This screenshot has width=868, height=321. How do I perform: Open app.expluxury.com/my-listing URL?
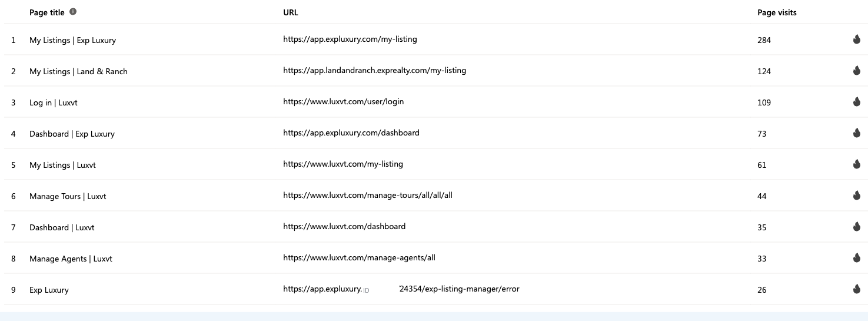click(x=350, y=39)
